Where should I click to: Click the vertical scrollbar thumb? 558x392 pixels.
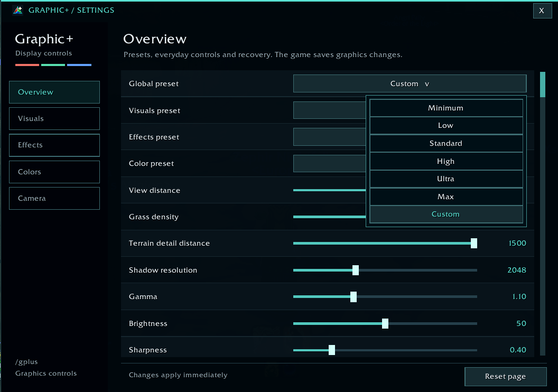point(542,85)
